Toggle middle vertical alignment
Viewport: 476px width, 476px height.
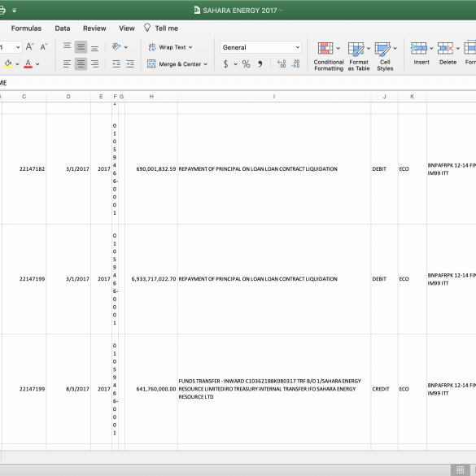[81, 46]
